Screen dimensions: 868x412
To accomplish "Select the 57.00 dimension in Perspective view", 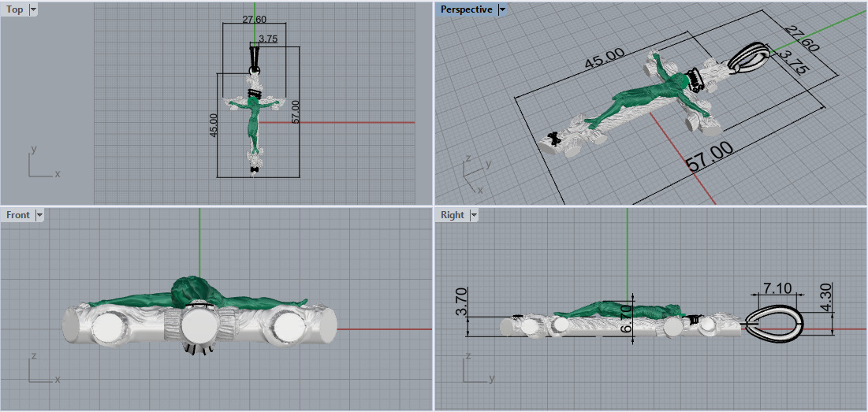I will [x=711, y=157].
